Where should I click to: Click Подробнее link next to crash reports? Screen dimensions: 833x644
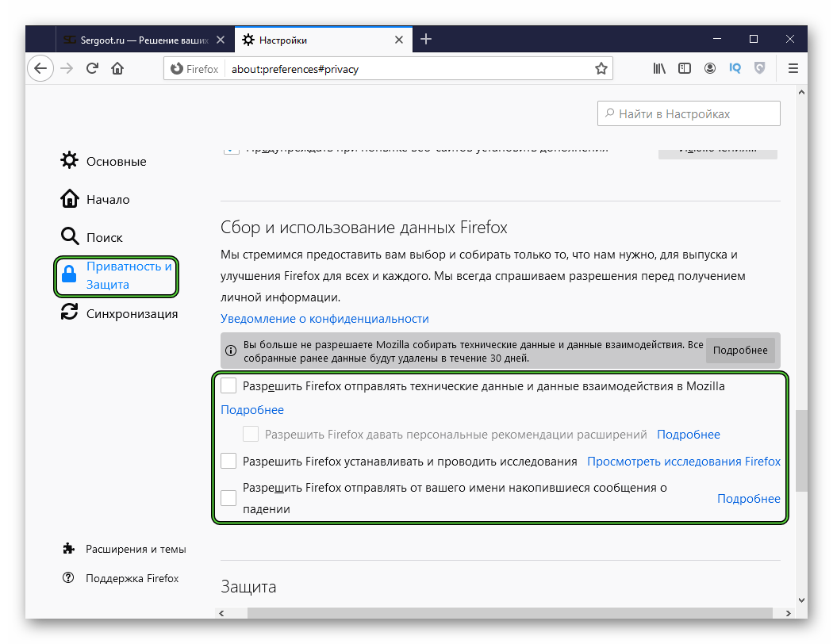click(x=749, y=499)
